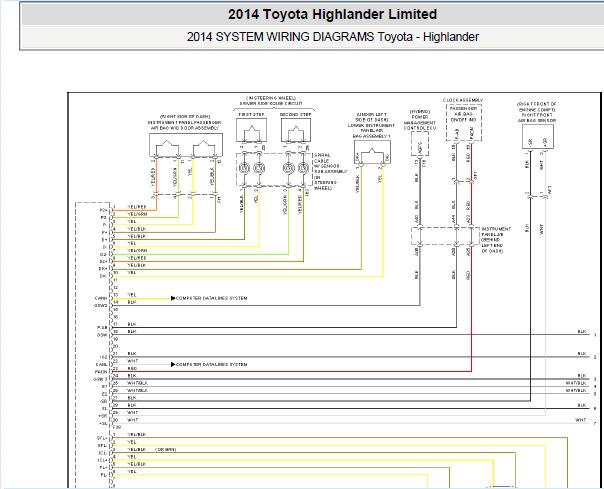Select the Power Management Control ECU box
This screenshot has height=489, width=604.
click(x=419, y=144)
